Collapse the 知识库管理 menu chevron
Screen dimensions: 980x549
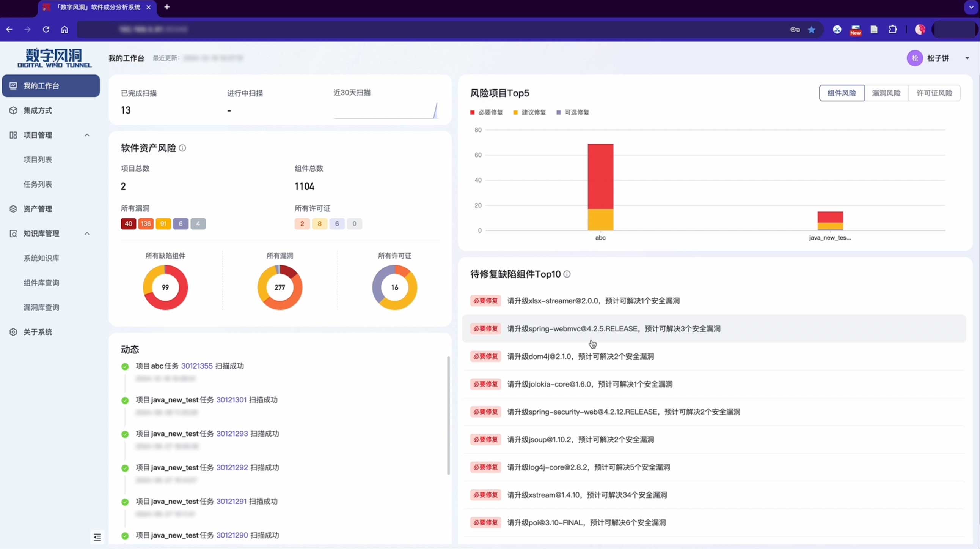tap(87, 233)
